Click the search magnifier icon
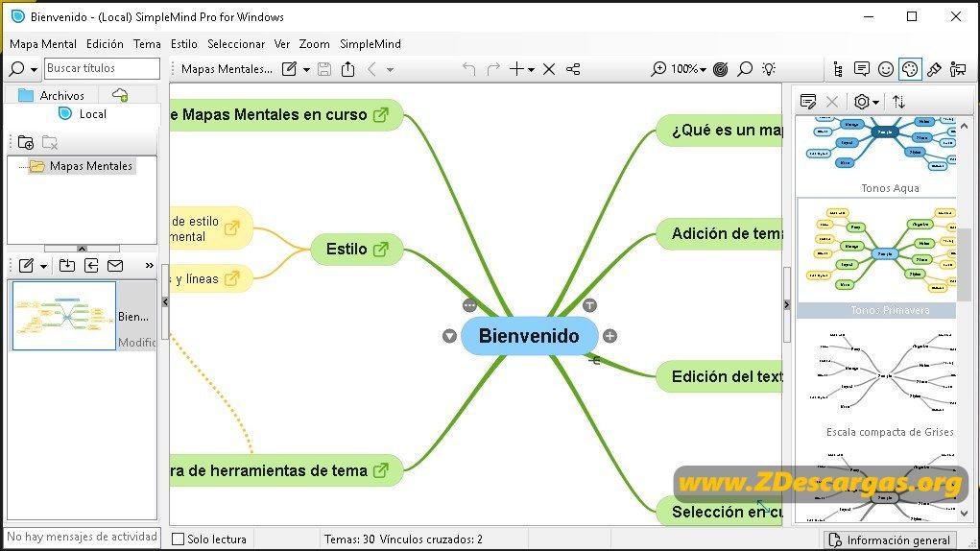The image size is (980, 551). click(17, 69)
